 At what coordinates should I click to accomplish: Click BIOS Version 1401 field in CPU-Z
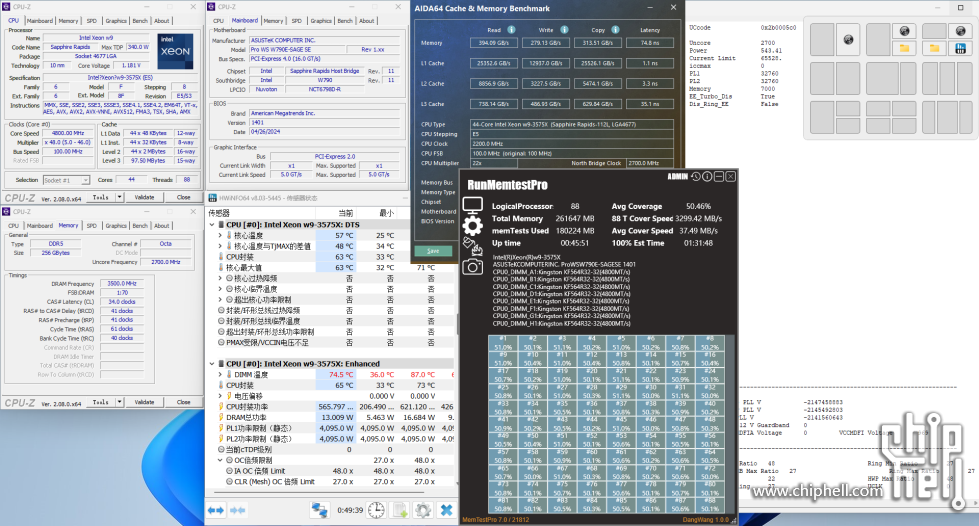325,122
